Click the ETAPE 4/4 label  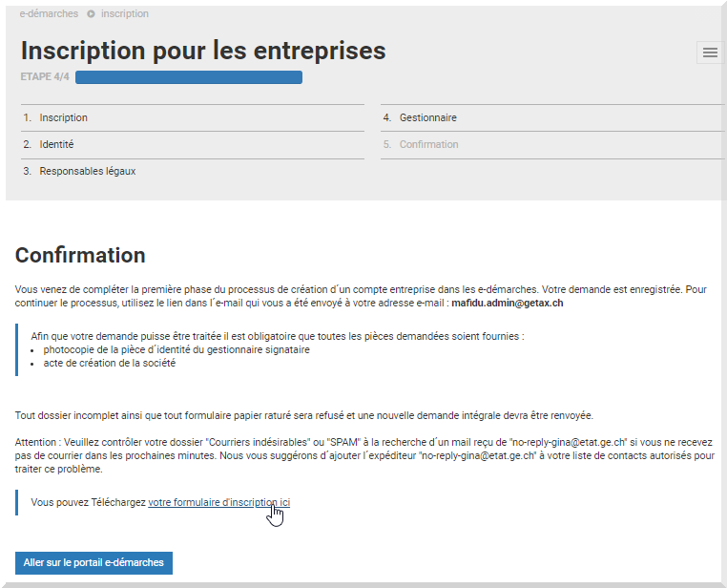point(45,76)
